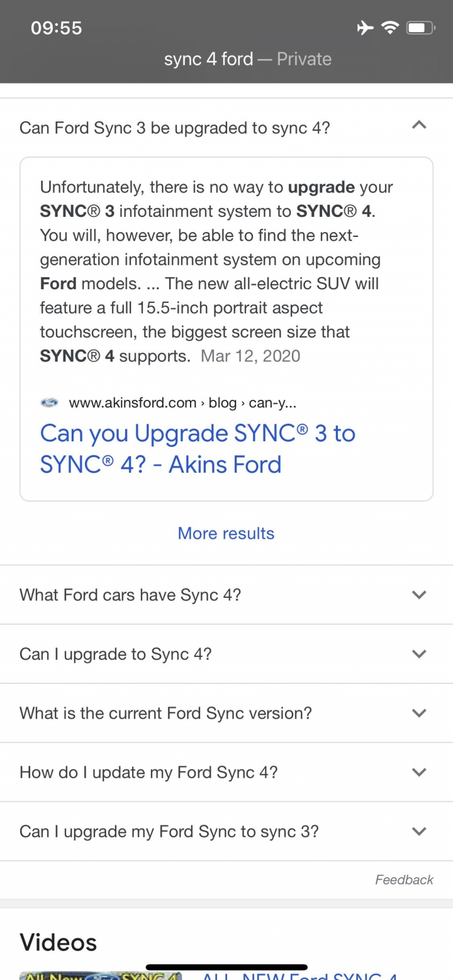453x980 pixels.
Task: Tap the 'Can I upgrade to Sync 4?' question text
Action: pos(116,654)
